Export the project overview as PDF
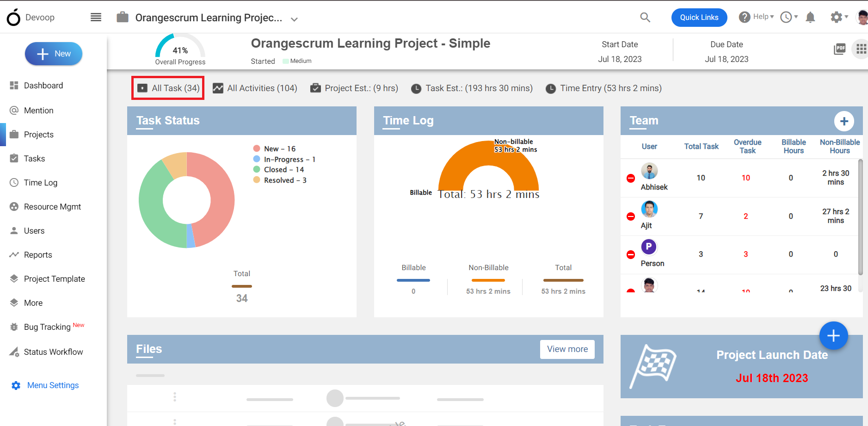Screen dimensions: 868x426 839,49
